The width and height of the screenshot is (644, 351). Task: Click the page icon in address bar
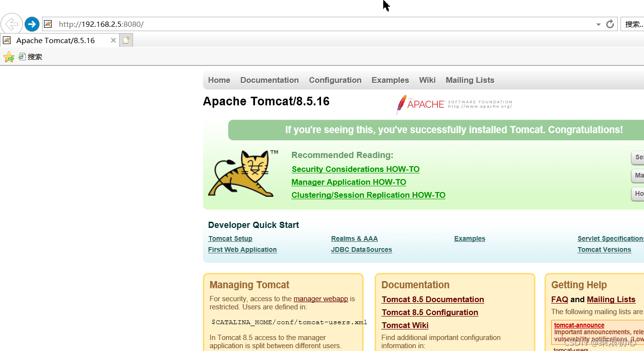[48, 24]
